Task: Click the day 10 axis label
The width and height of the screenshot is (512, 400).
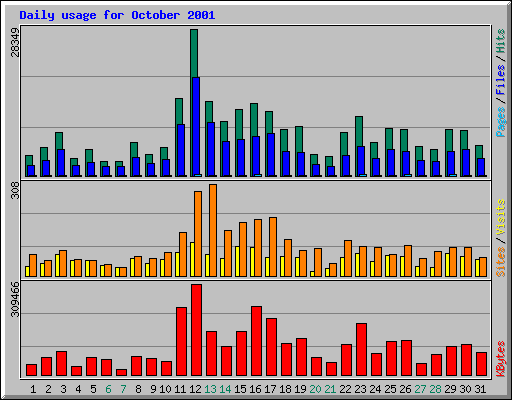Action: (165, 389)
